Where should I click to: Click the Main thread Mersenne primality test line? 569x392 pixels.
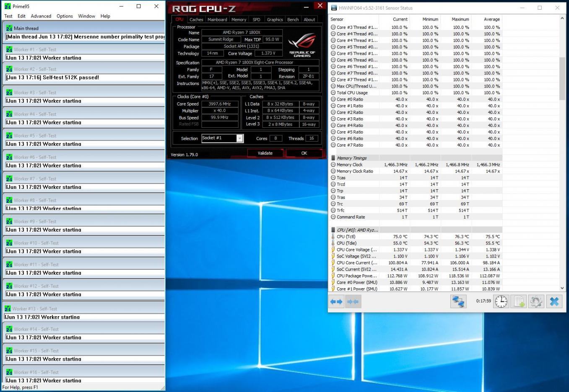[x=85, y=37]
